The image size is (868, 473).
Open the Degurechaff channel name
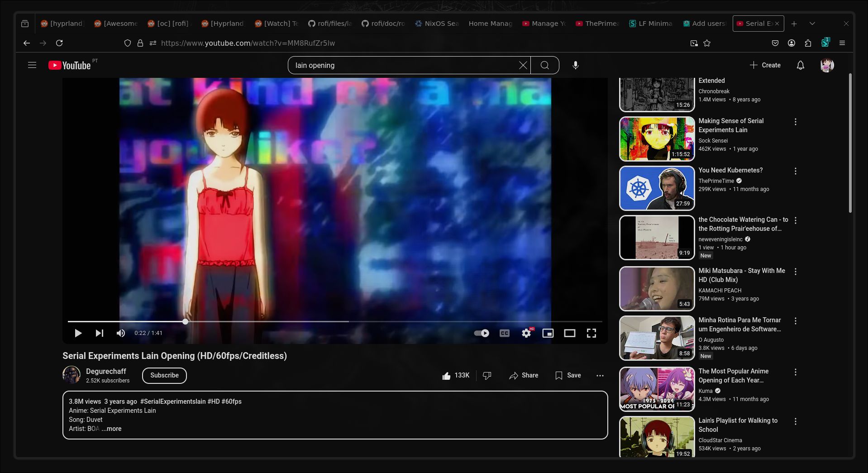[106, 371]
